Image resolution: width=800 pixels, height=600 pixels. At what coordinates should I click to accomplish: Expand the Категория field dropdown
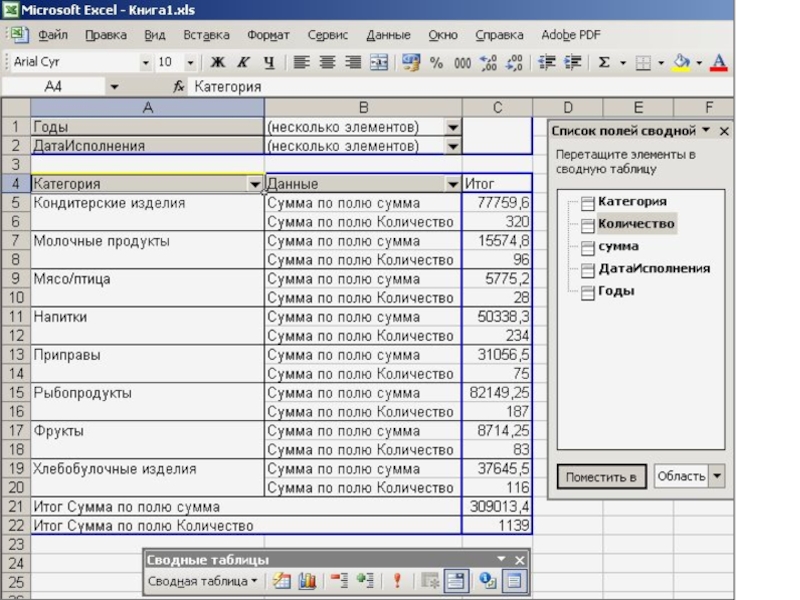point(254,185)
